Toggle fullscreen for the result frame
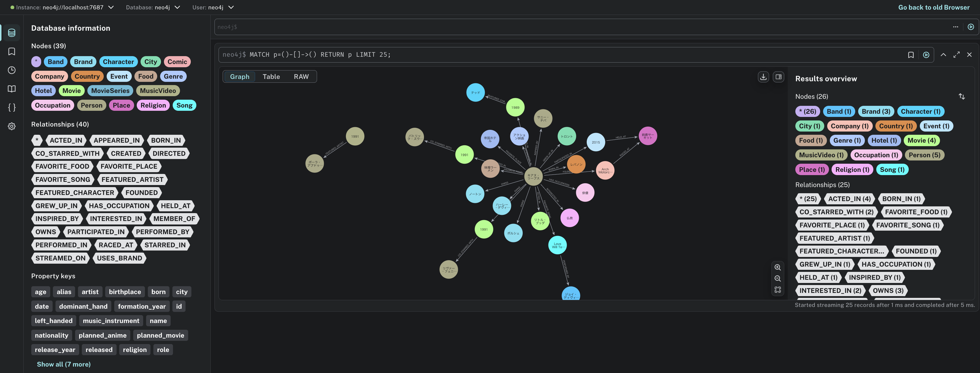Image resolution: width=980 pixels, height=373 pixels. point(956,55)
